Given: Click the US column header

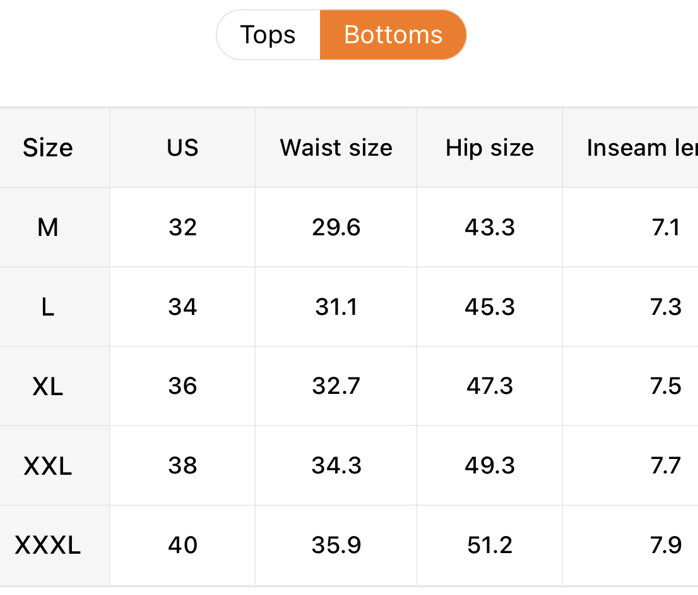Looking at the screenshot, I should click(182, 148).
